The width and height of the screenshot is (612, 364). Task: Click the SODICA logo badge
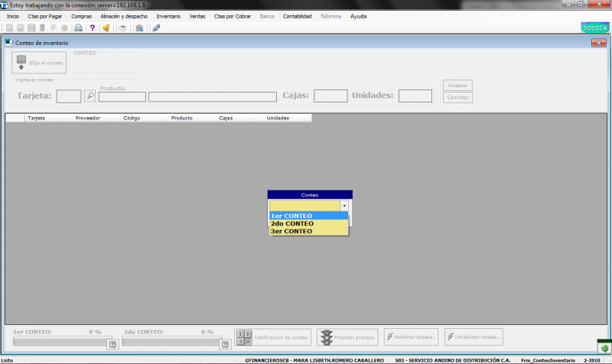tap(595, 28)
